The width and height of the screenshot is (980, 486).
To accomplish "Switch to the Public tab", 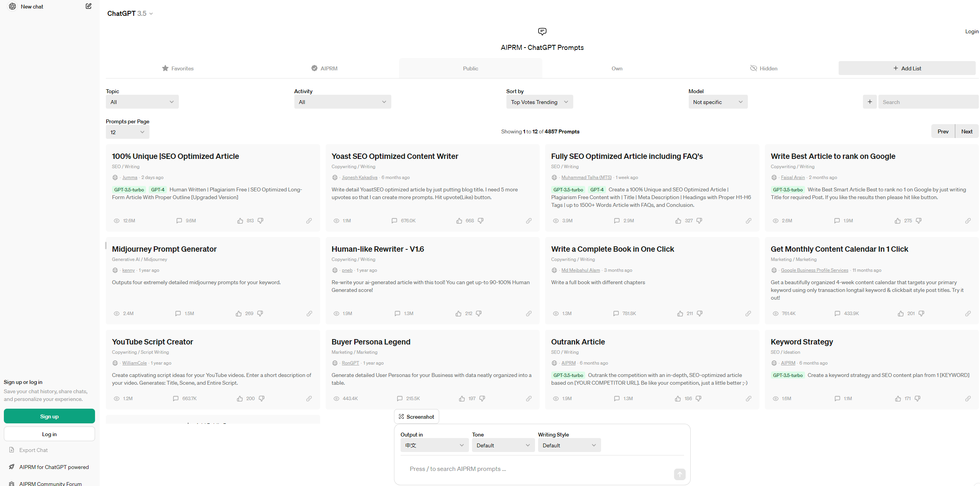I will click(x=470, y=68).
